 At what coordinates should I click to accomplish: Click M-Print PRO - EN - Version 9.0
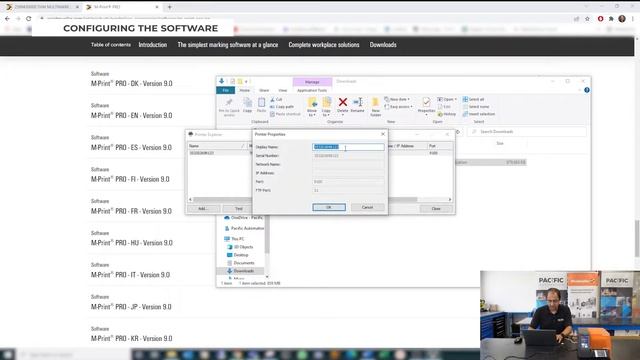tap(131, 116)
